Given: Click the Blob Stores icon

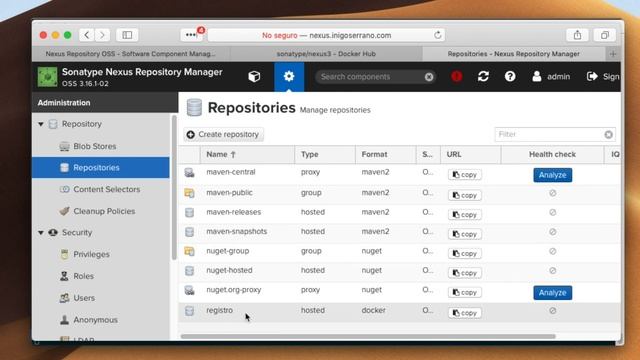Looking at the screenshot, I should click(64, 146).
